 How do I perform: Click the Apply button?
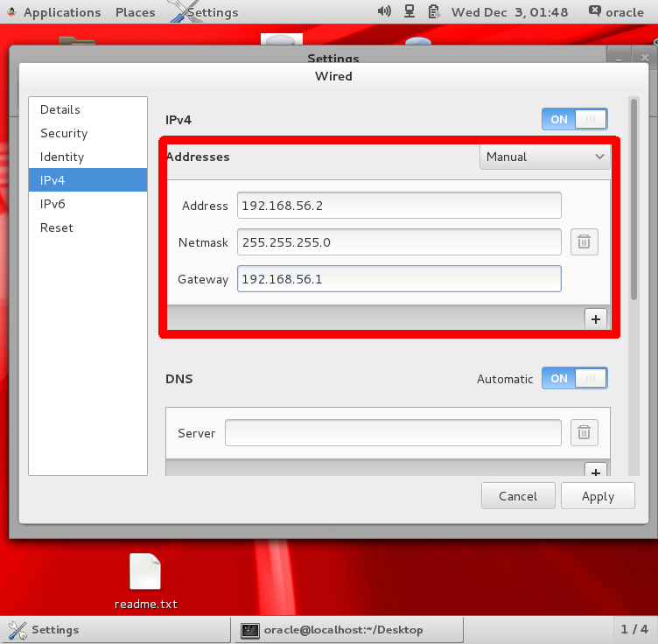pos(598,496)
